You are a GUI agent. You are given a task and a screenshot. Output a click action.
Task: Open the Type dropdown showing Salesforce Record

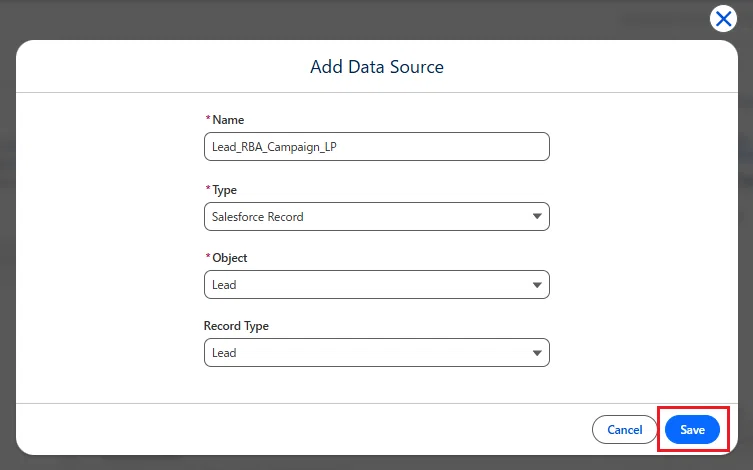coord(376,217)
